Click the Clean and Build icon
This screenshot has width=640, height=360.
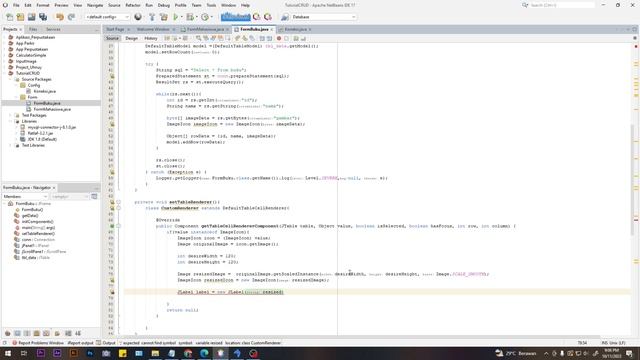[x=164, y=17]
